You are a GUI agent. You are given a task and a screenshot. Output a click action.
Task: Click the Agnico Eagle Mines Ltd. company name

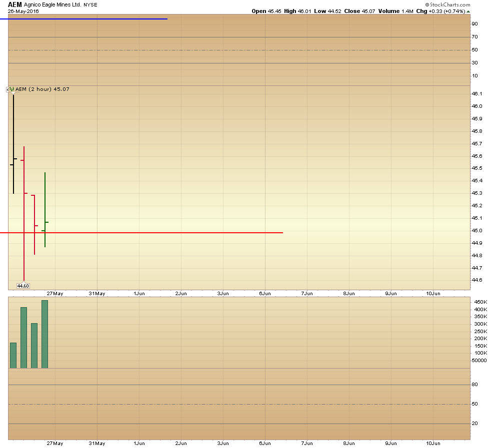[x=52, y=4]
